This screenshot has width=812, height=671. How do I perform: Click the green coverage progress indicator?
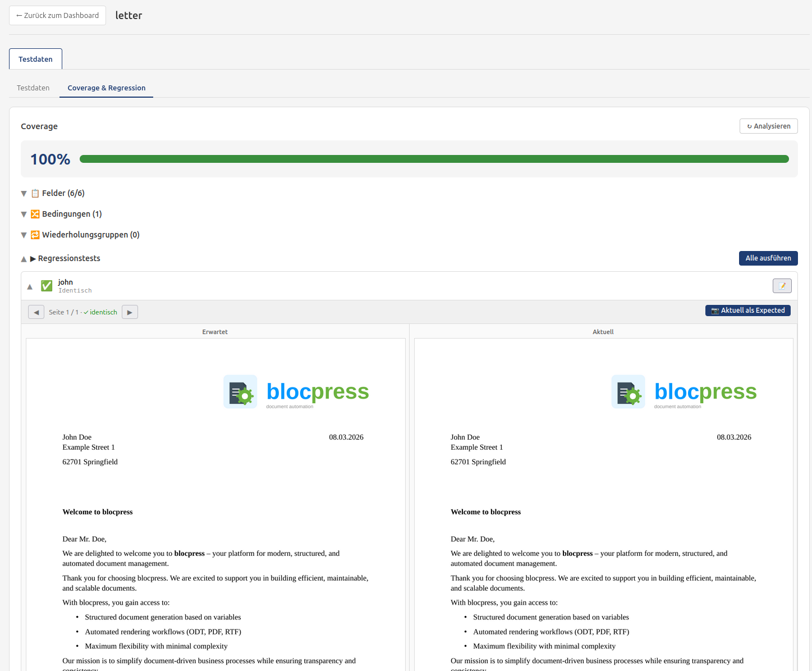tap(435, 159)
